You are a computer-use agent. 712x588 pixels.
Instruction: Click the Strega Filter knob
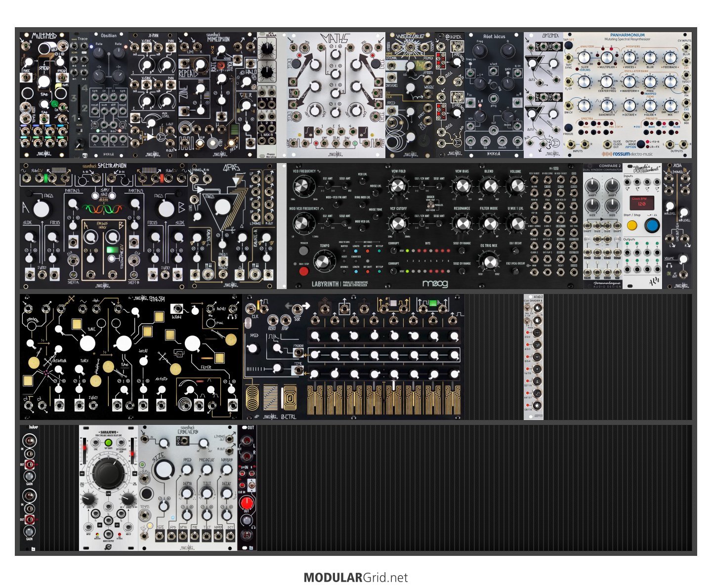pyautogui.click(x=192, y=342)
